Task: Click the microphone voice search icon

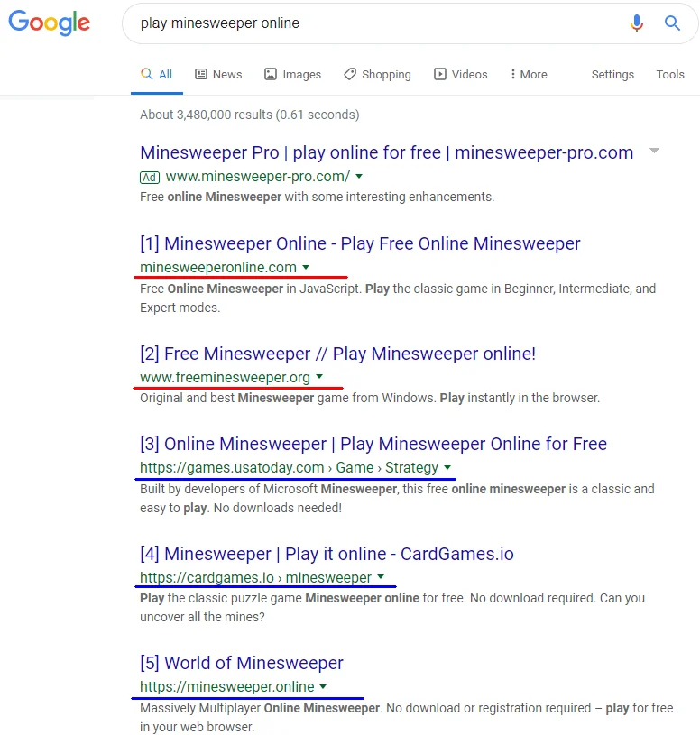Action: point(637,23)
